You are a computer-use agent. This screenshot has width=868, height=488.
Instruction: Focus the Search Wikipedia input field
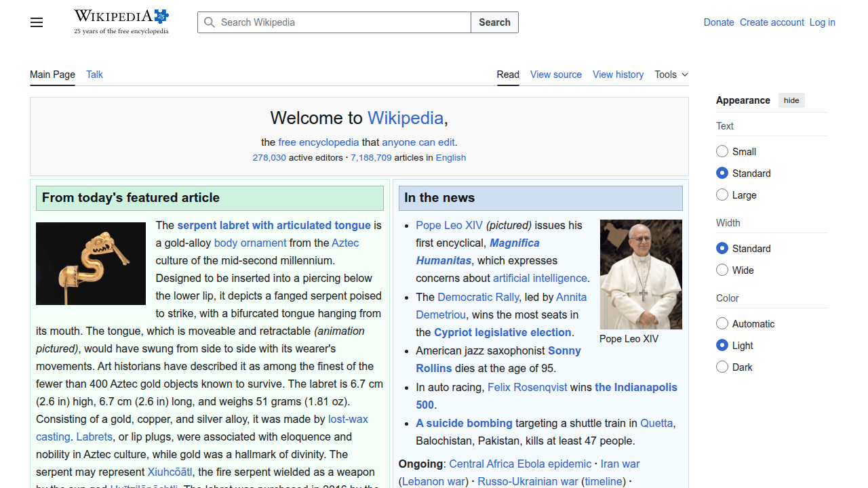coord(334,22)
